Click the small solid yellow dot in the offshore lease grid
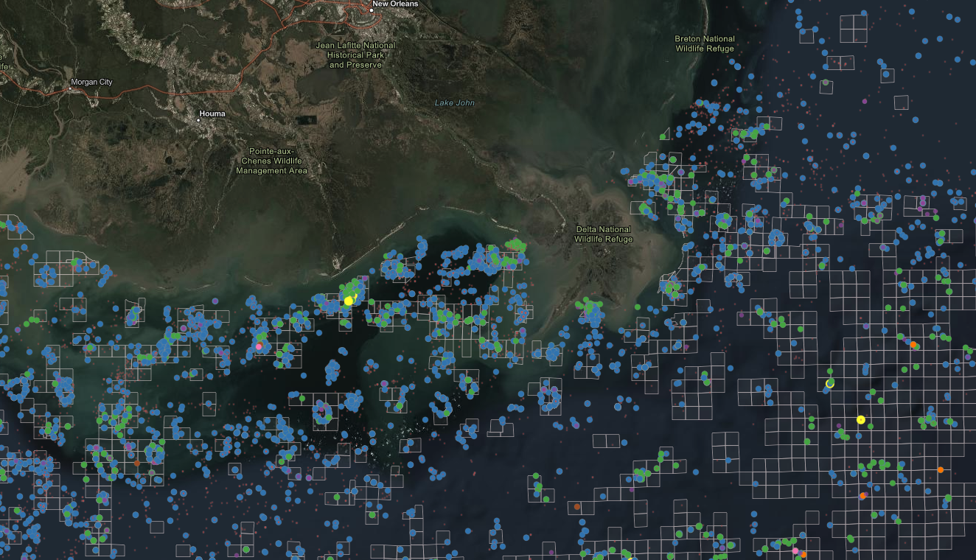Viewport: 976px width, 560px height. tap(860, 419)
